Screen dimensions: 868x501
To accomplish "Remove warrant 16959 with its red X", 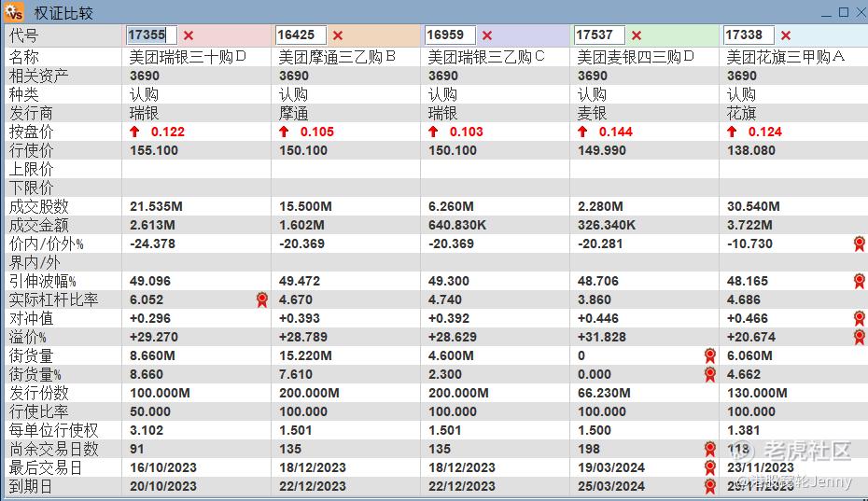I will click(487, 35).
